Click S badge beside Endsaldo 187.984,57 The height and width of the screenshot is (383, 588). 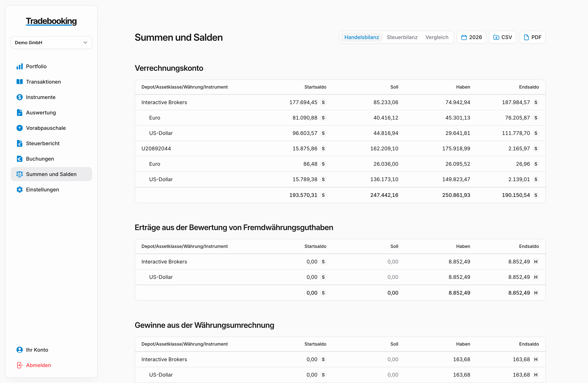point(536,102)
